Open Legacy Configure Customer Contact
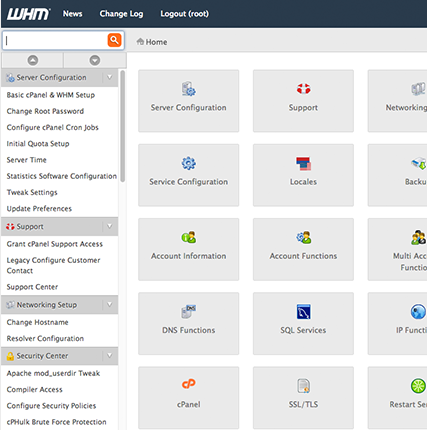 click(x=53, y=265)
